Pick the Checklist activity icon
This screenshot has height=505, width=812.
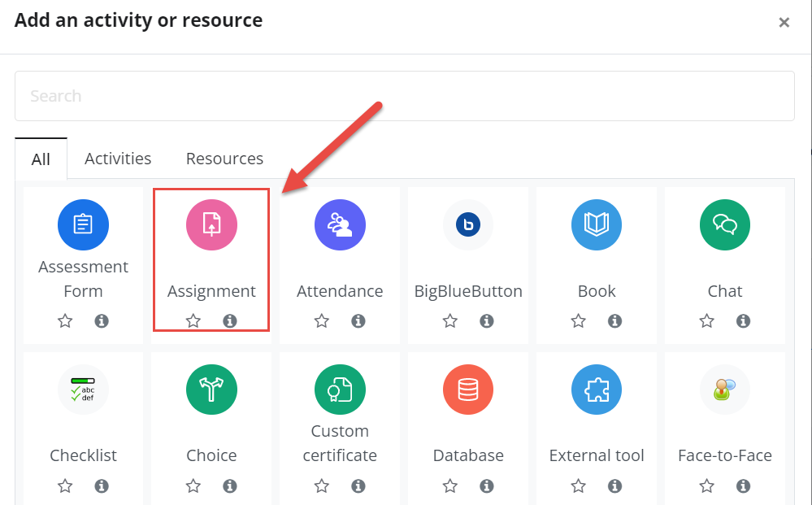(x=83, y=390)
